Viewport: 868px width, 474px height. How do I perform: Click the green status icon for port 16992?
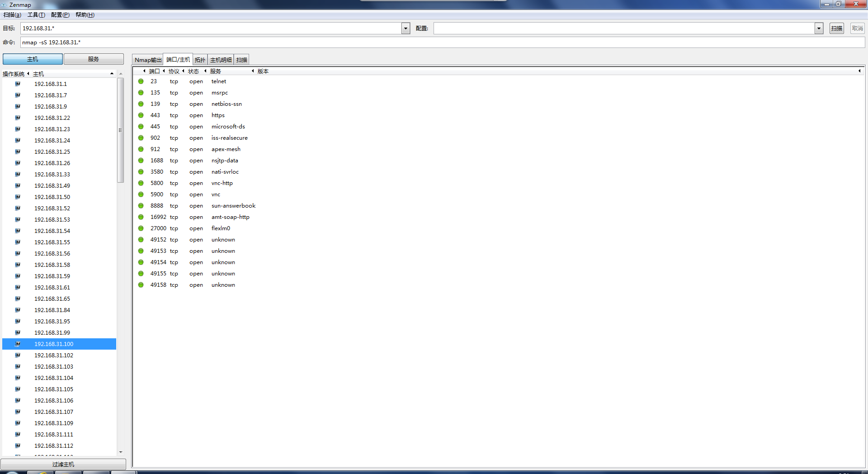[141, 217]
